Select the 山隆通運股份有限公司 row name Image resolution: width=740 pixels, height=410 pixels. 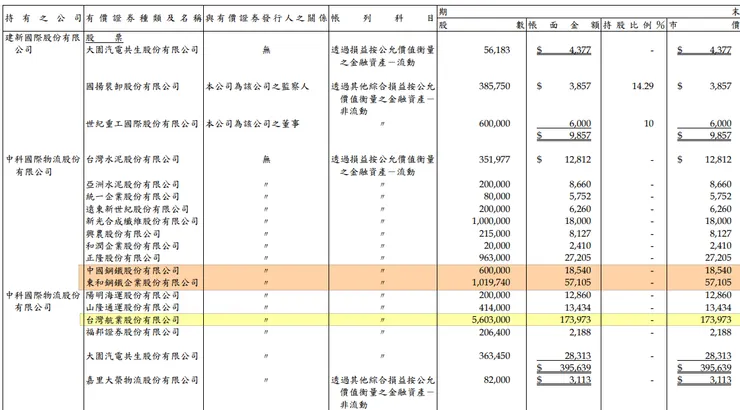tap(133, 308)
